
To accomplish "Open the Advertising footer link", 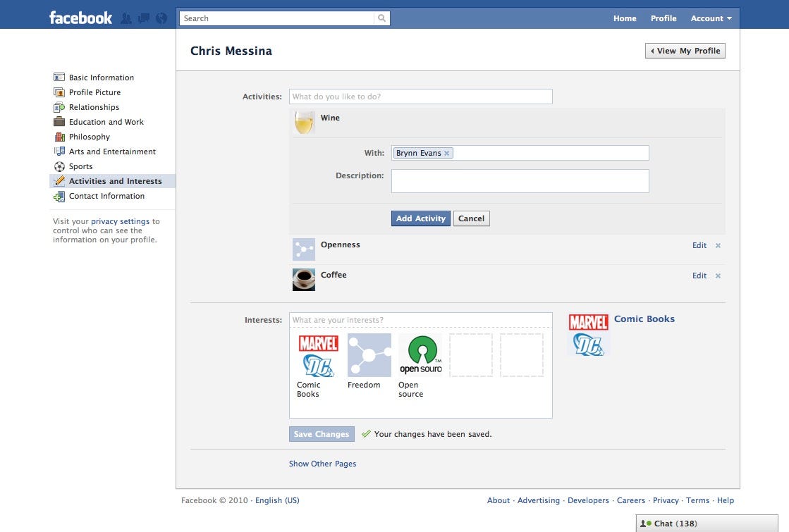I will point(539,500).
